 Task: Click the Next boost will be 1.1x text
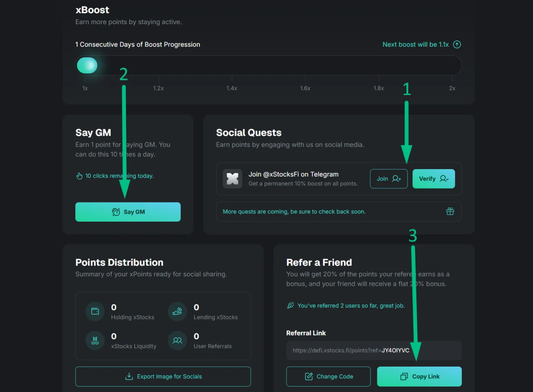coord(416,45)
